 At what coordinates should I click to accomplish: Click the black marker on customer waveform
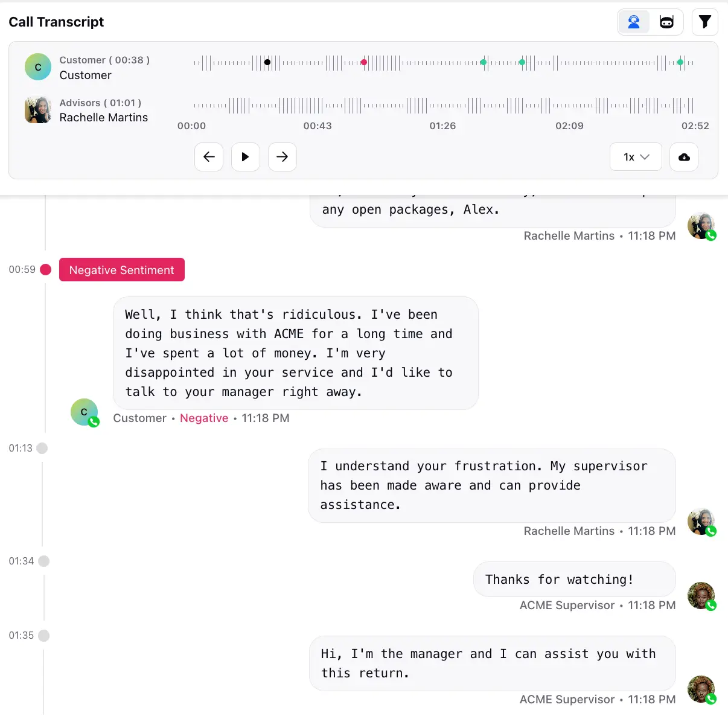pyautogui.click(x=267, y=62)
